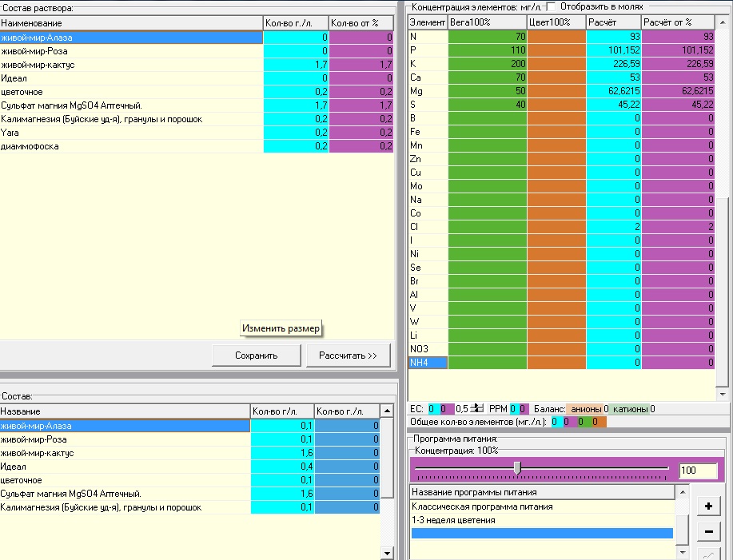Select '1-3 неделя цветения' program
Viewport: 733px width, 560px height.
coord(453,520)
